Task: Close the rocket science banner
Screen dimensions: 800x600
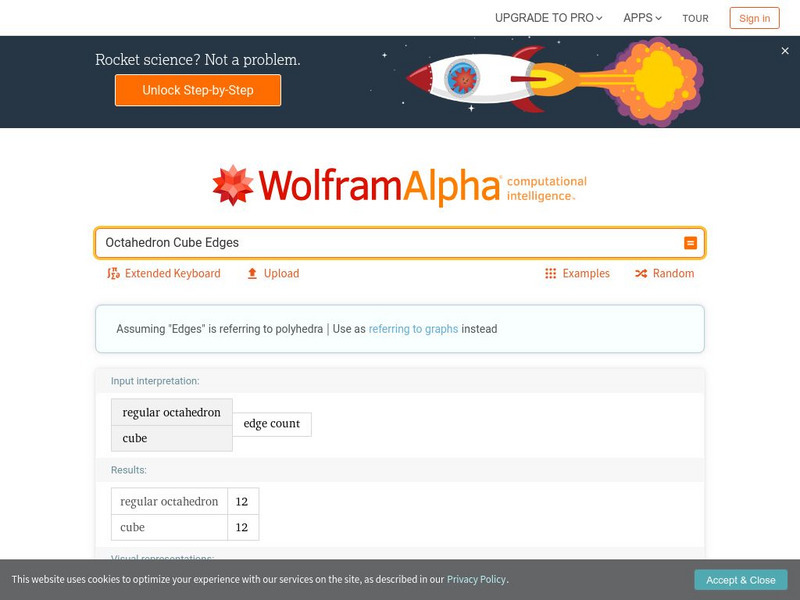Action: 785,51
